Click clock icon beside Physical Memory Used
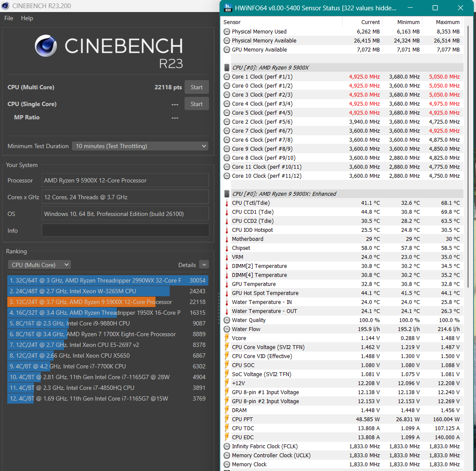Image resolution: width=476 pixels, height=471 pixels. pos(227,32)
